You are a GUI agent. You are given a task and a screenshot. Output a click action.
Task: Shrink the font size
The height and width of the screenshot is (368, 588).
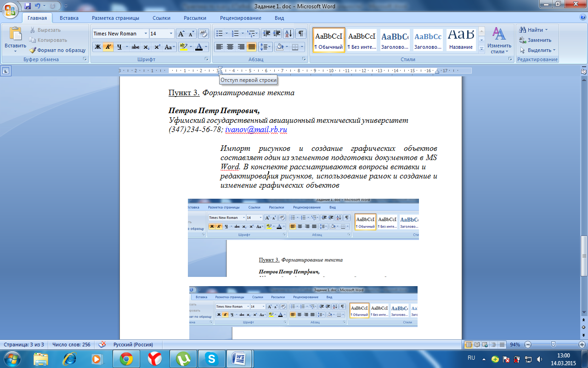point(191,34)
